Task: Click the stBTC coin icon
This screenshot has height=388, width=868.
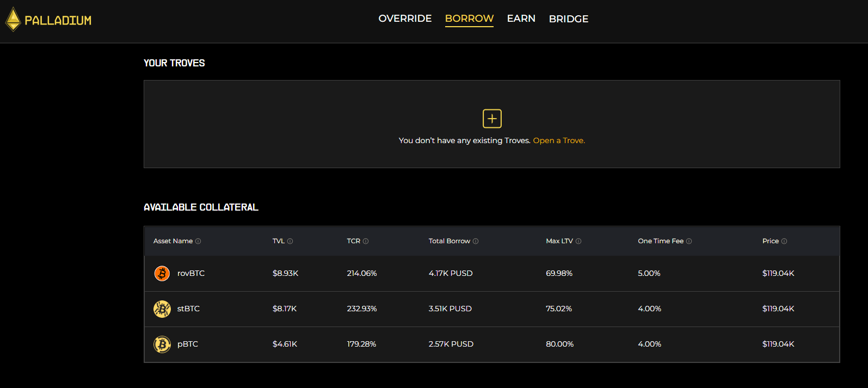Action: click(162, 309)
